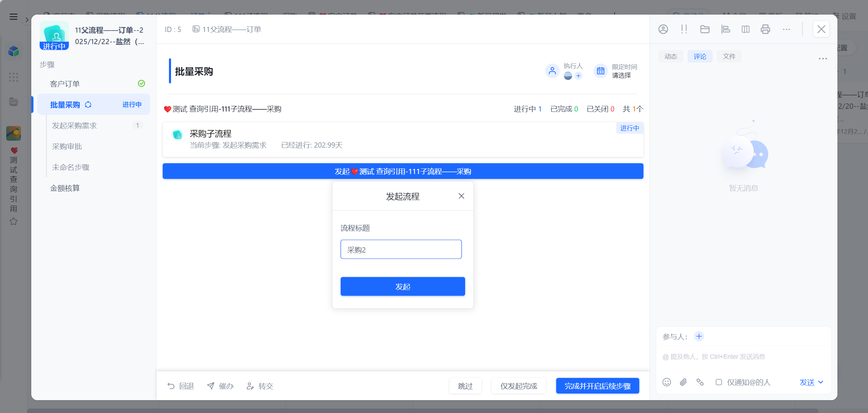
Task: Open the folder icon in top toolbar
Action: coord(705,29)
